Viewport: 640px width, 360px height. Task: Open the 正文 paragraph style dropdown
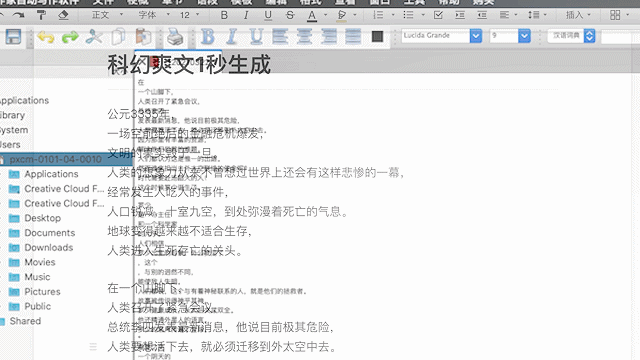point(107,15)
